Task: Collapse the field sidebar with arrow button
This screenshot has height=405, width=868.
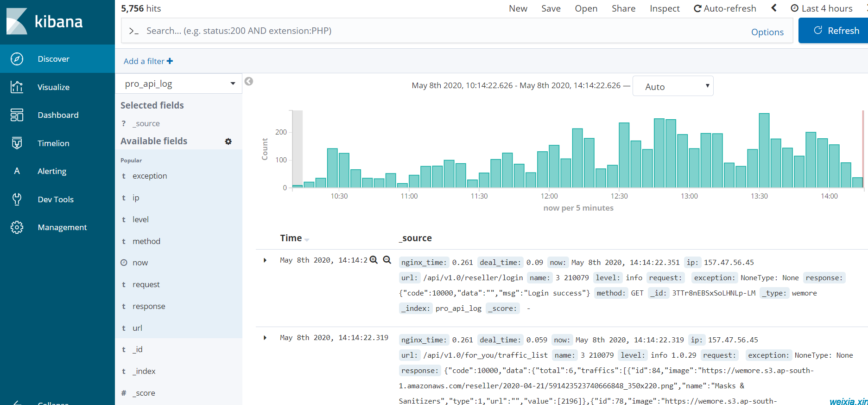Action: click(x=249, y=81)
